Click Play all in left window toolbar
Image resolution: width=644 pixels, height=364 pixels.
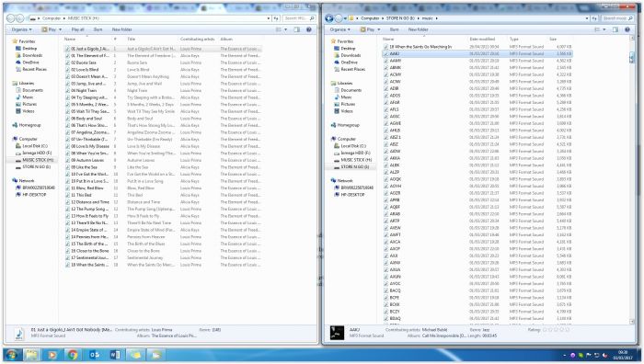(77, 29)
